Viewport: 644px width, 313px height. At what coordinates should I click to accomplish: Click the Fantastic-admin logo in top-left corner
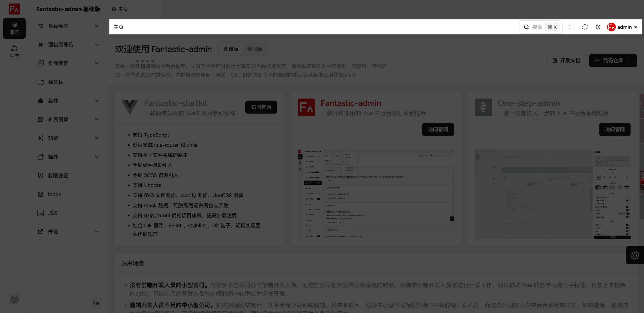coord(14,9)
